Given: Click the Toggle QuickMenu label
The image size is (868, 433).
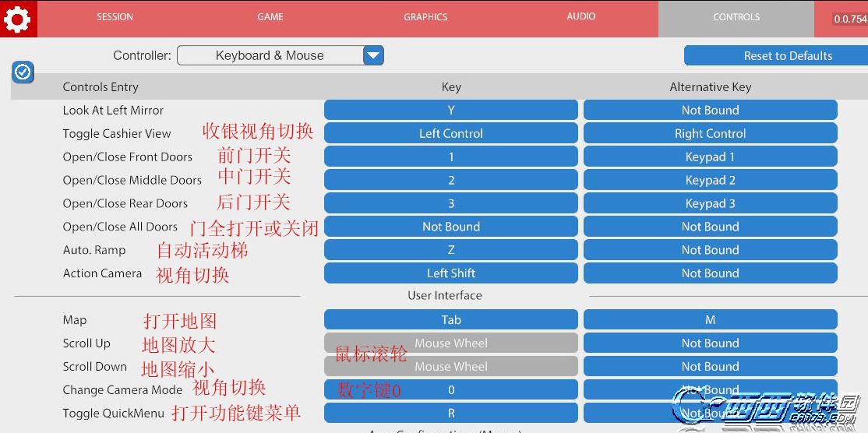Looking at the screenshot, I should click(x=114, y=413).
